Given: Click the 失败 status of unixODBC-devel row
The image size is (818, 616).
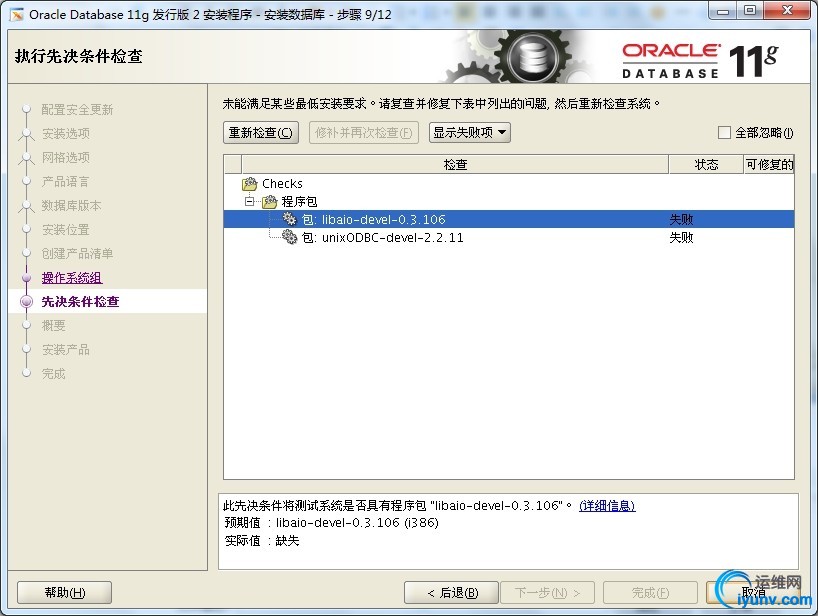Looking at the screenshot, I should pyautogui.click(x=681, y=237).
